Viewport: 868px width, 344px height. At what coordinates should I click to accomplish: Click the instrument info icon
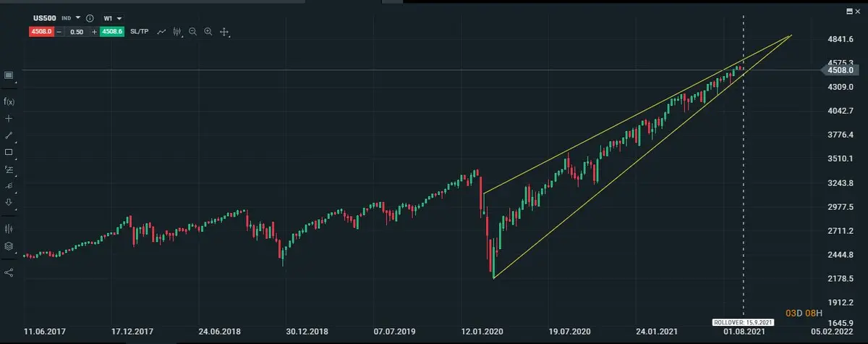click(90, 17)
